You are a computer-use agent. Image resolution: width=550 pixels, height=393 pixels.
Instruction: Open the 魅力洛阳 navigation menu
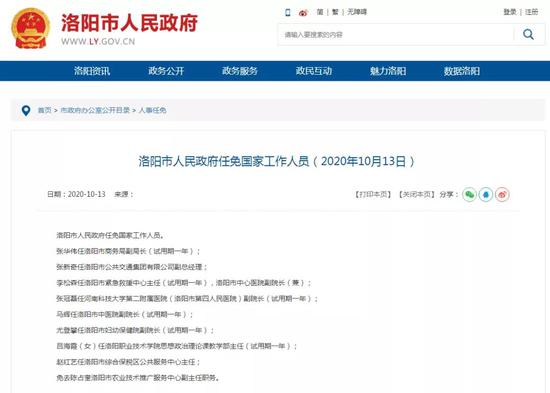[388, 71]
